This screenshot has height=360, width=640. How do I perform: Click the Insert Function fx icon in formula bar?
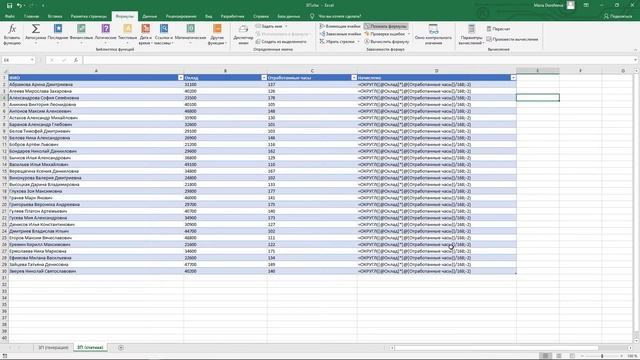pos(76,60)
